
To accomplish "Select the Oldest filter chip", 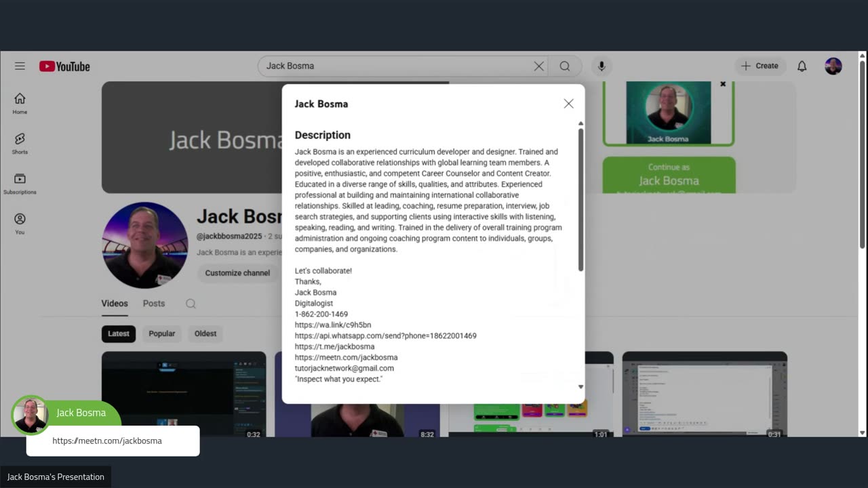I will pyautogui.click(x=205, y=333).
